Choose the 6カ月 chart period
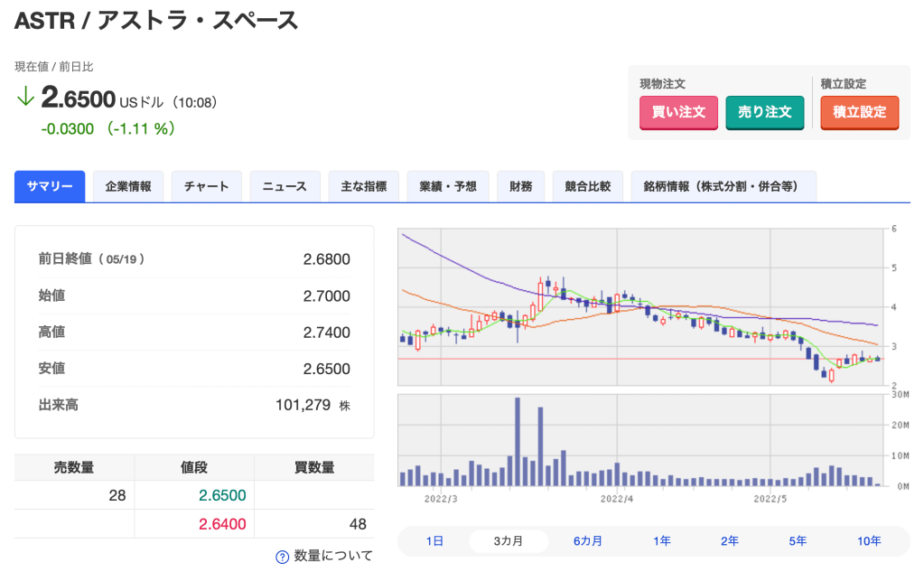The image size is (924, 572). [x=588, y=541]
